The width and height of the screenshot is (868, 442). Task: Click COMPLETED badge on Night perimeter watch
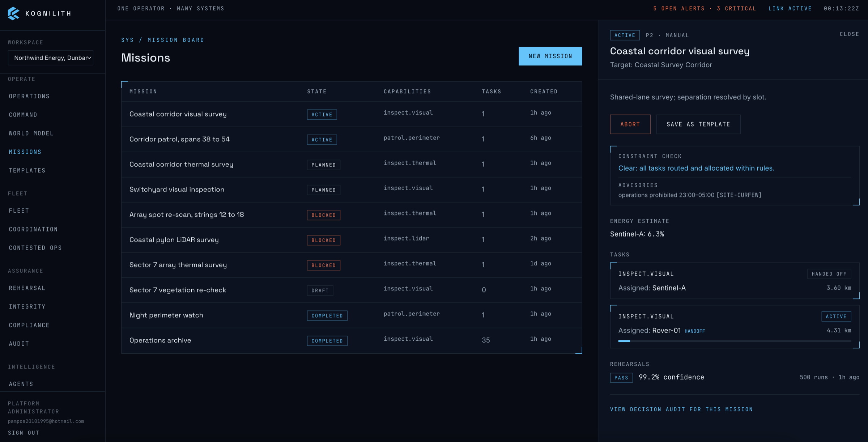pos(327,315)
